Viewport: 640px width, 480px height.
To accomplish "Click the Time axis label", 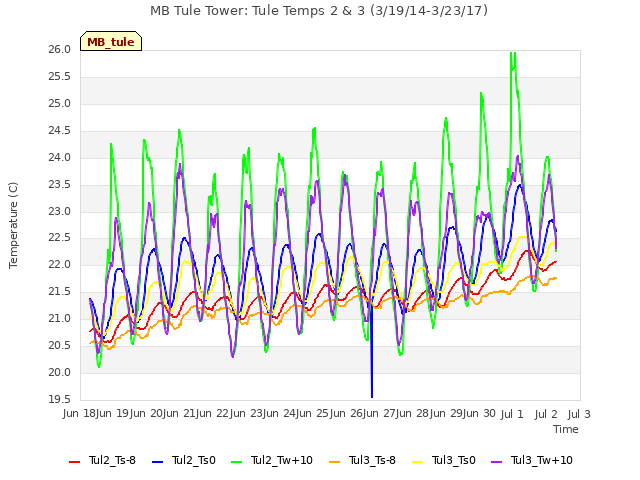I will [x=566, y=429].
